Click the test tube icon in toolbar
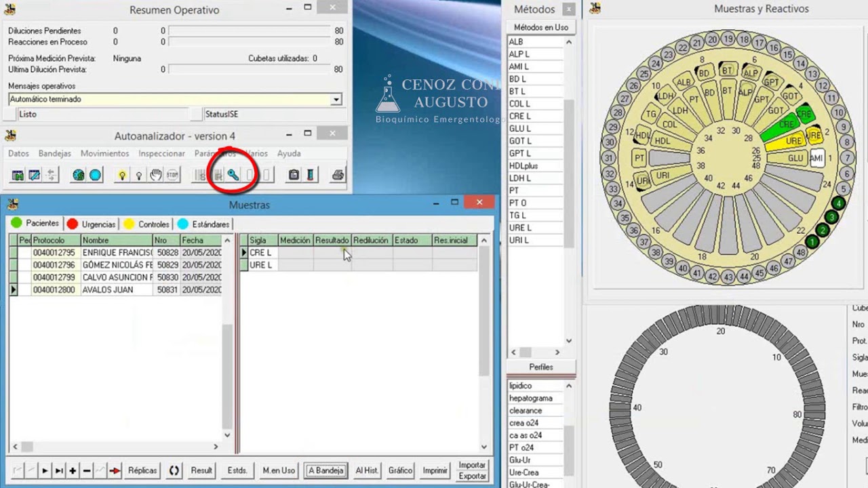The image size is (868, 488). [x=311, y=175]
